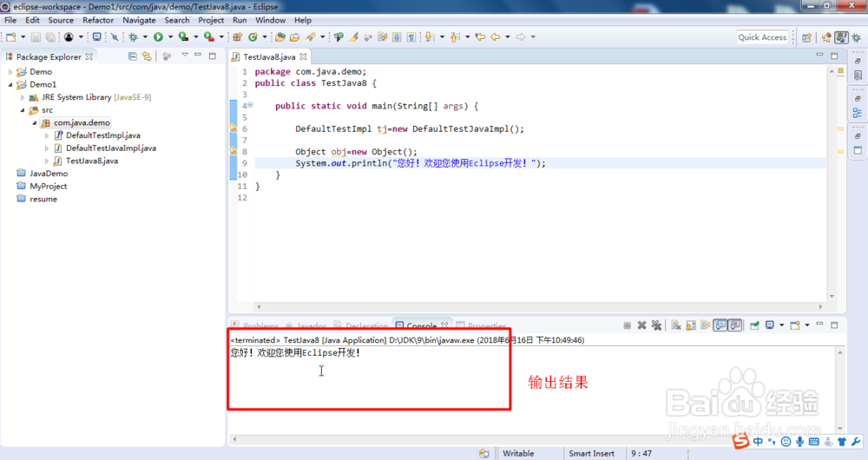Click the editor horizontal scrollbar
Viewport: 868px width, 460px height.
coord(539,306)
